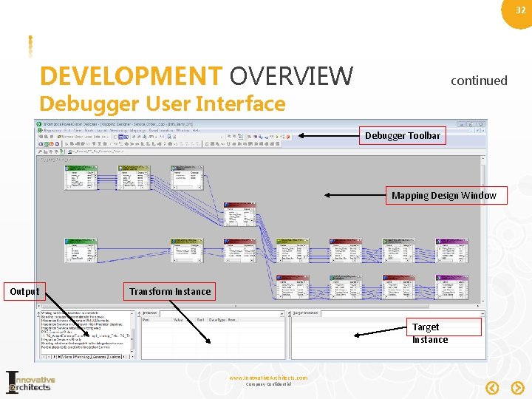Switch to the Fetch Log output tab
The image size is (532, 399).
click(x=82, y=357)
